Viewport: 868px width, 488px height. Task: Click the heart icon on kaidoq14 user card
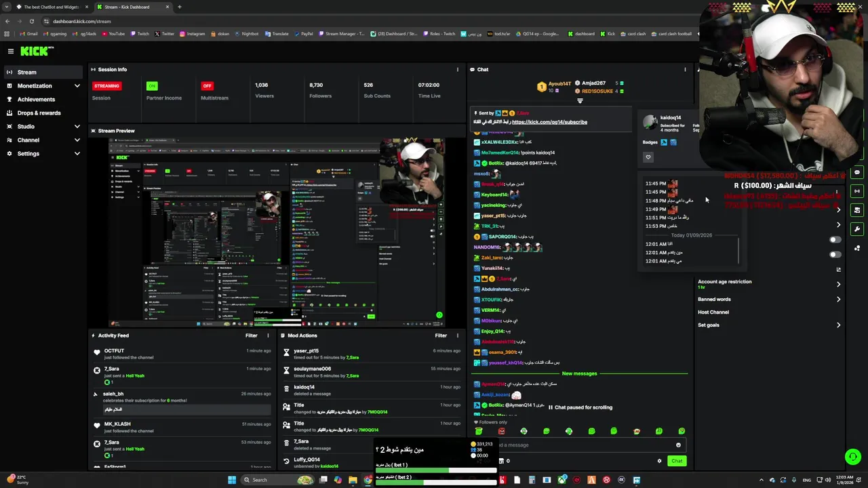648,157
